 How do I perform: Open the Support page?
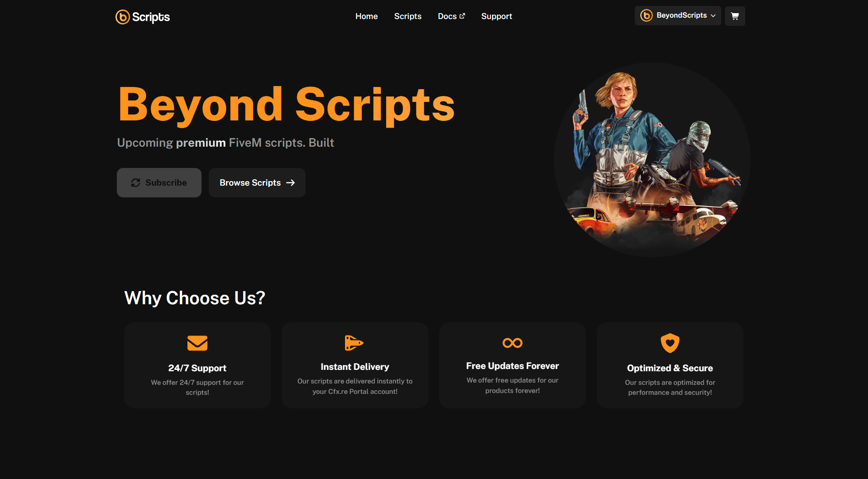point(496,16)
